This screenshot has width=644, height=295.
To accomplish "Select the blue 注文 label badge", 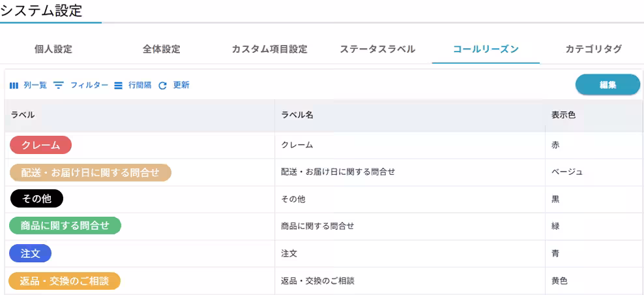I will point(31,253).
